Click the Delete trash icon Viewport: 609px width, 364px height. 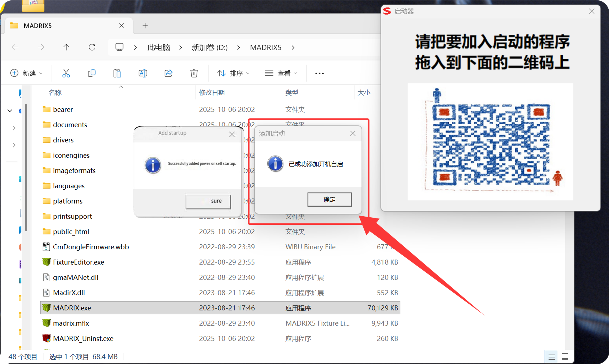(x=194, y=73)
